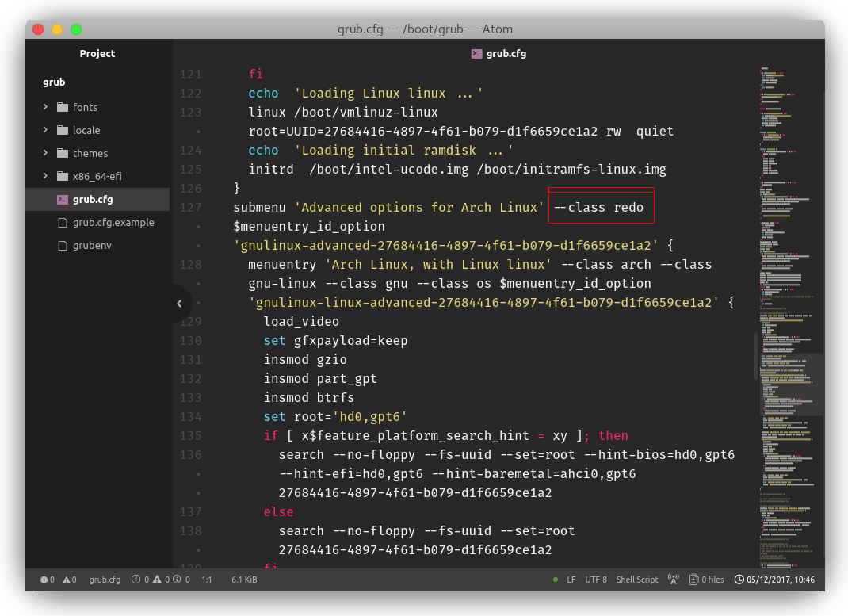Open go-to-line via 1:1 cursor position

[207, 580]
